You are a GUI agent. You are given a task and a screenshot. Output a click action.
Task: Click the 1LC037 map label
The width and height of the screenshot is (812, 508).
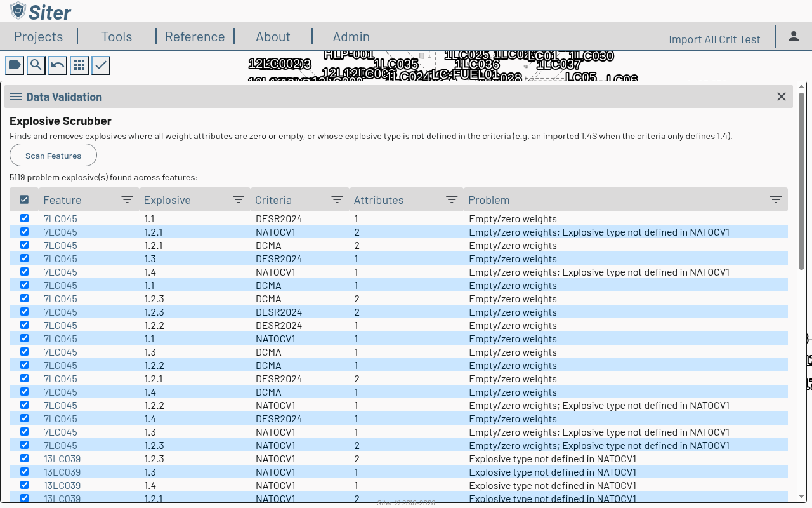[x=559, y=65]
